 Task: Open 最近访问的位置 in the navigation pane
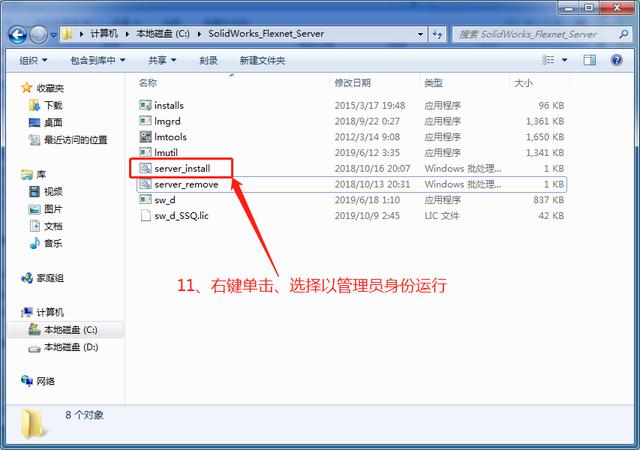pos(76,140)
